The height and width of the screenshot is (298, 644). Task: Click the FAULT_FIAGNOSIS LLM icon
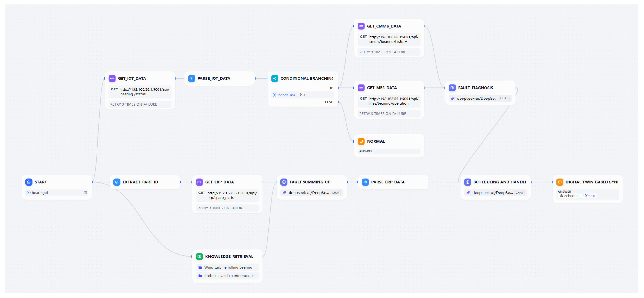[x=452, y=88]
